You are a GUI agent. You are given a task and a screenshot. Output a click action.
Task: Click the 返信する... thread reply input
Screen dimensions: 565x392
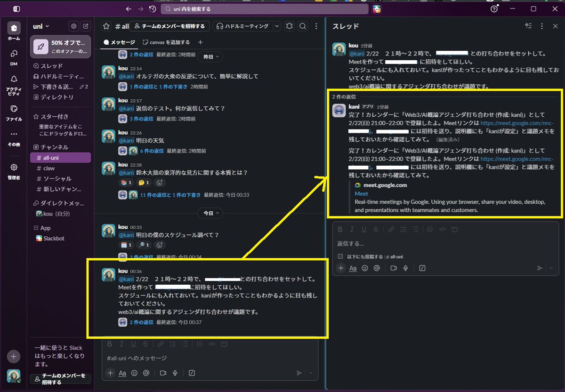pyautogui.click(x=445, y=243)
